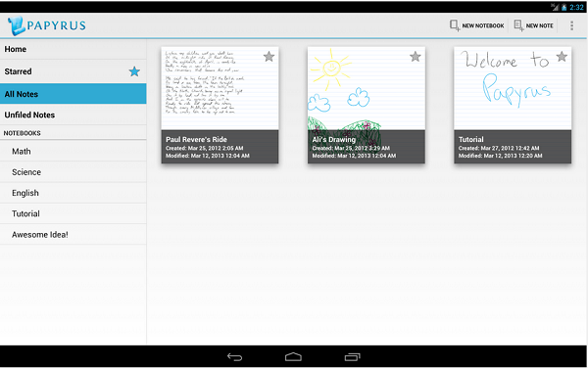Star the Paul Revere's Ride note

pyautogui.click(x=269, y=57)
